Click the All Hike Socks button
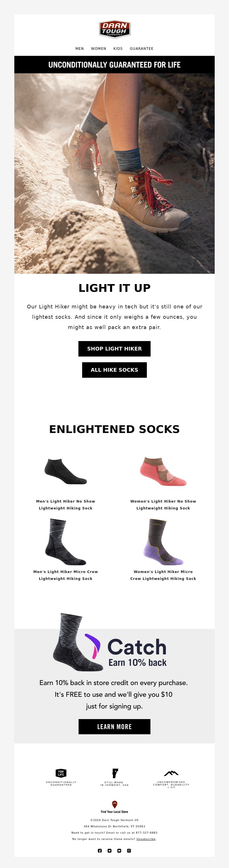229x868 pixels. (114, 370)
